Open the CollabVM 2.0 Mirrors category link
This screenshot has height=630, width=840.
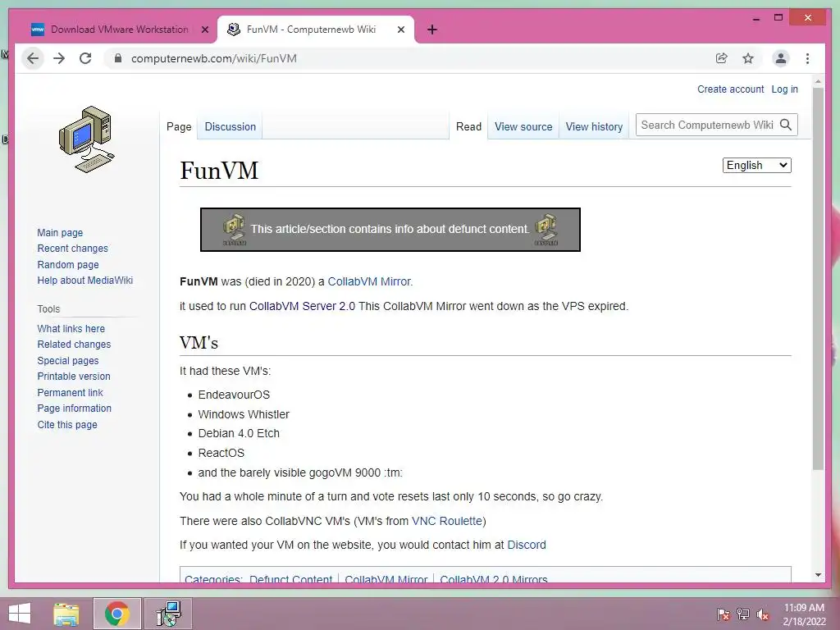click(493, 579)
